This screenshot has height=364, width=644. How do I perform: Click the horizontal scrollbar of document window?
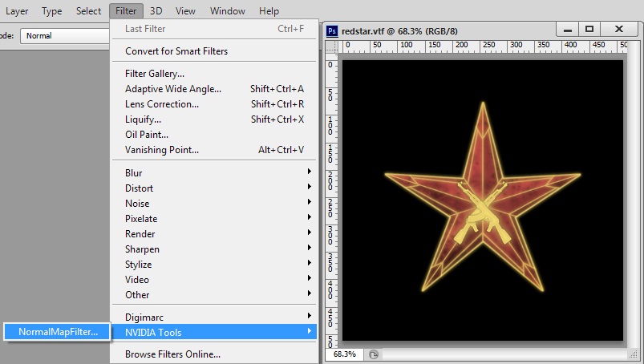[504, 354]
